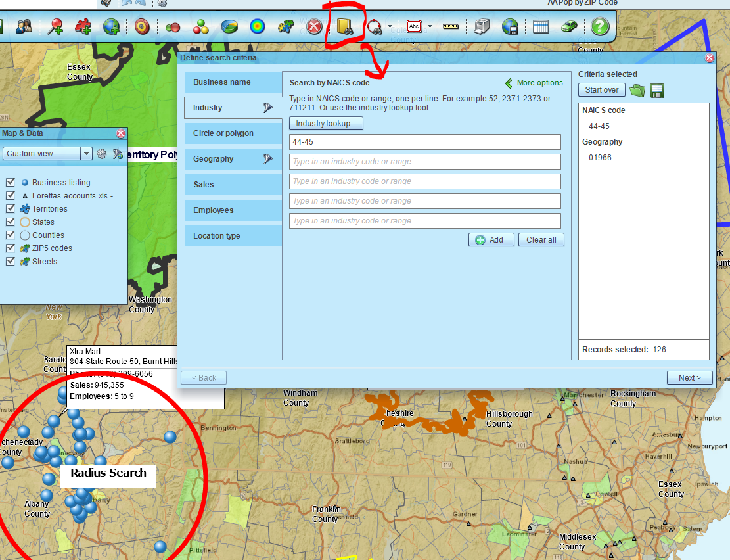Viewport: 730px width, 560px height.
Task: Click the add territory puzzle piece icon
Action: [x=83, y=26]
